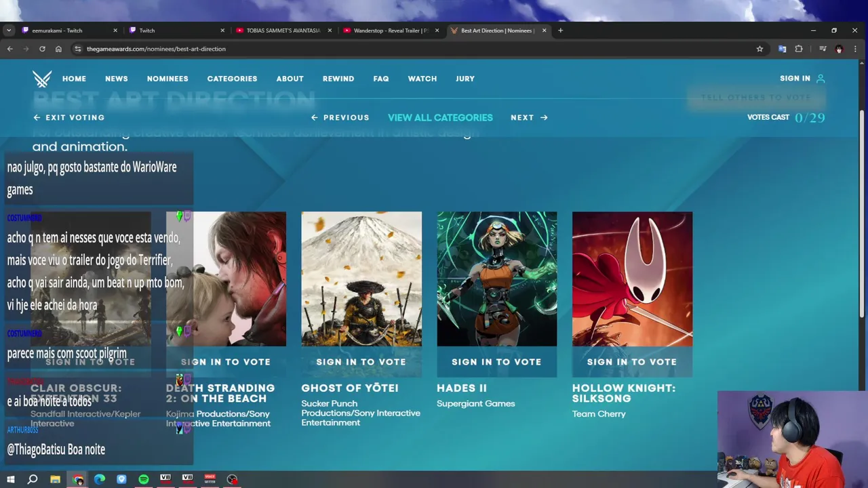Close the Wanderstop Reveal Trailer tab
The height and width of the screenshot is (488, 868).
(x=437, y=30)
